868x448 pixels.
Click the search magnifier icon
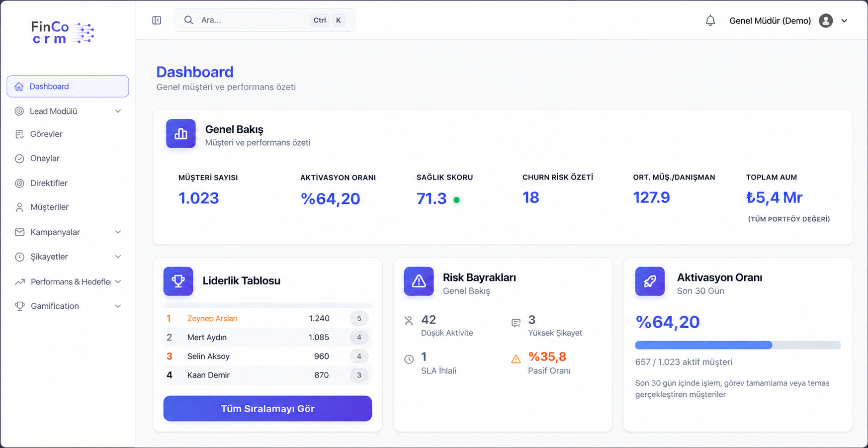click(188, 20)
